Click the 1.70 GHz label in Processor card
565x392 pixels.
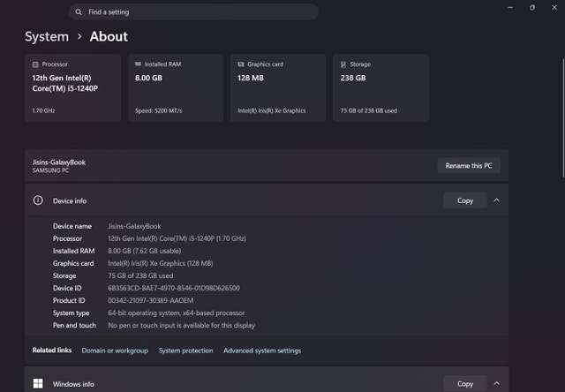tap(43, 110)
